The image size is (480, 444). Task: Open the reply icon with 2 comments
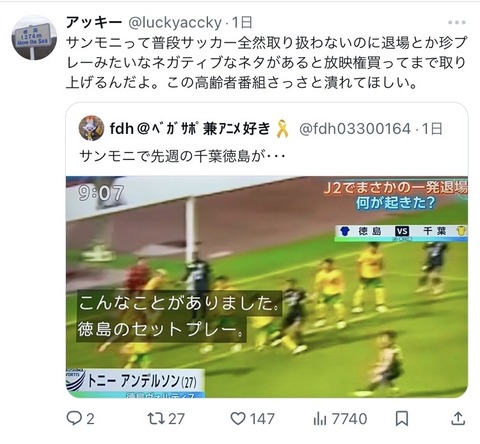[x=73, y=418]
